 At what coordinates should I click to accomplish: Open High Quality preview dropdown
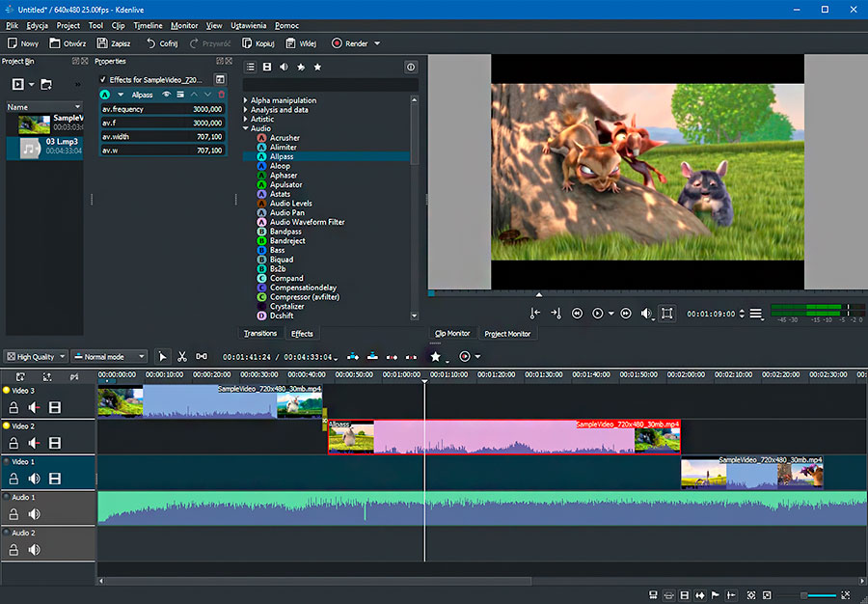click(x=36, y=357)
